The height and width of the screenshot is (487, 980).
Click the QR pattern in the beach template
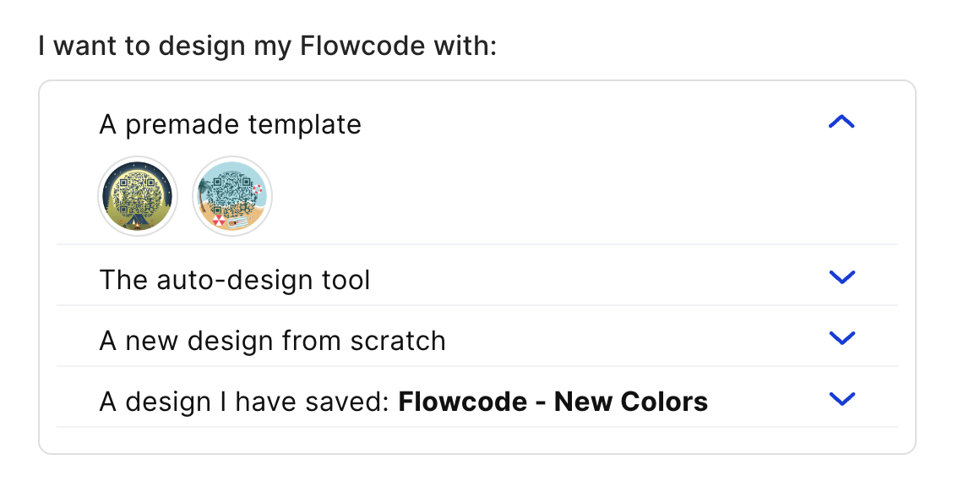[x=231, y=194]
